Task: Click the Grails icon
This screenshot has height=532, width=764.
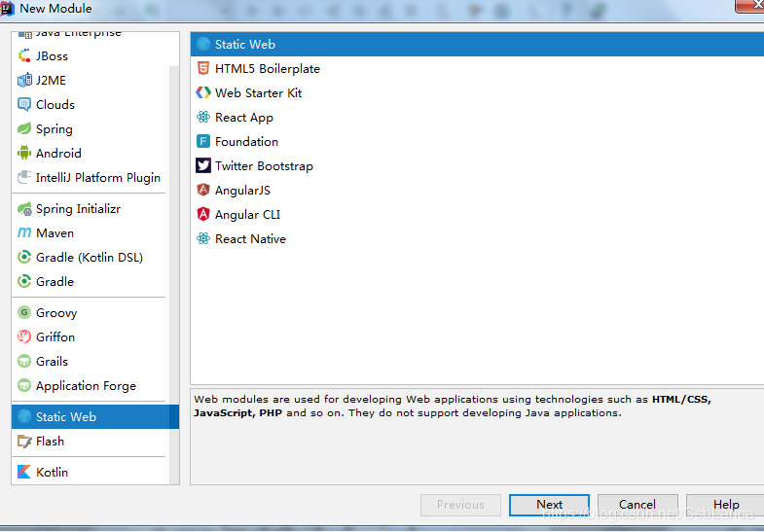Action: 24,361
